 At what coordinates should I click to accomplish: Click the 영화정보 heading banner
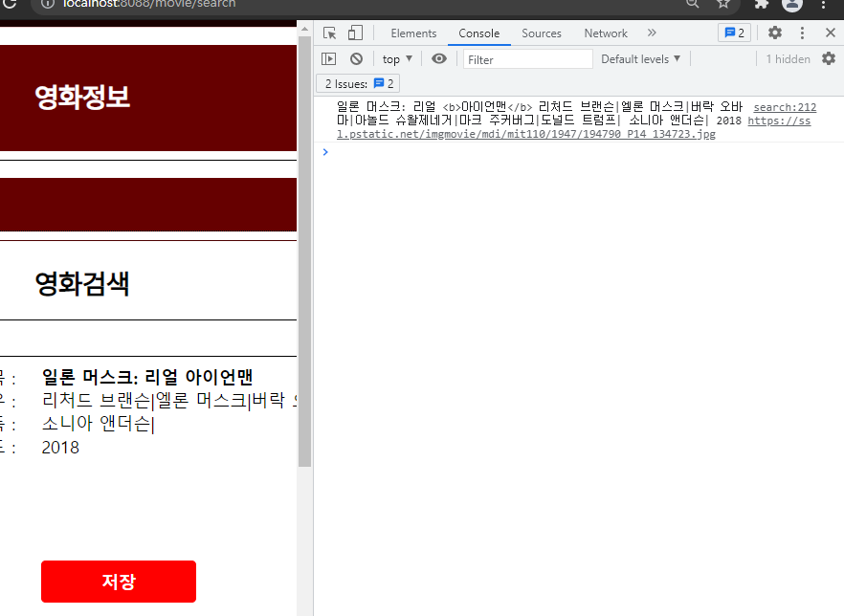tap(148, 98)
